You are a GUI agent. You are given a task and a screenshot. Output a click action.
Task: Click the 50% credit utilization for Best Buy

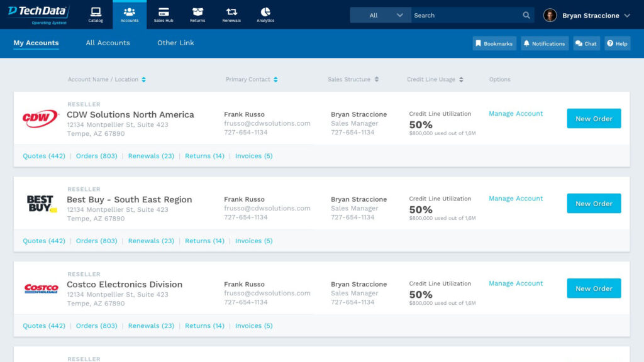421,210
